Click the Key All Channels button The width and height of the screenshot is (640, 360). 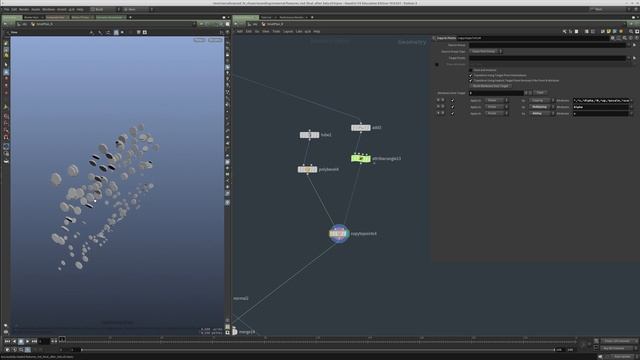[617, 348]
